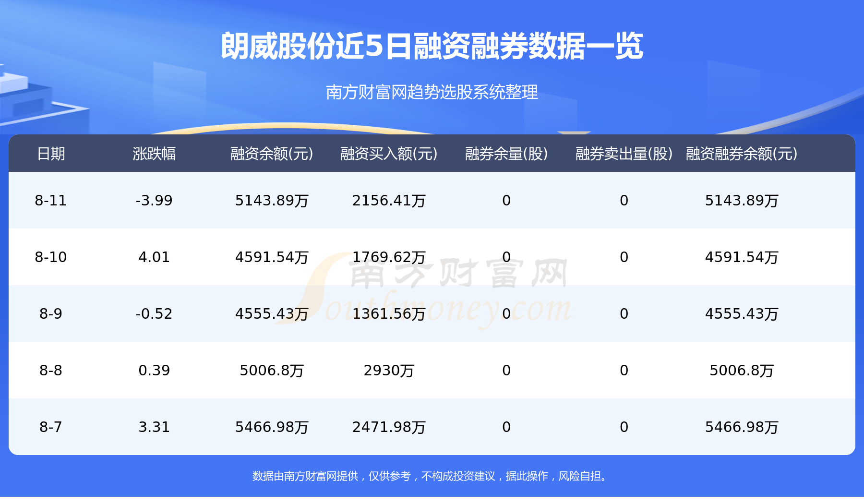Click the change value 0.39
Screen dimensions: 864x504
coord(154,370)
